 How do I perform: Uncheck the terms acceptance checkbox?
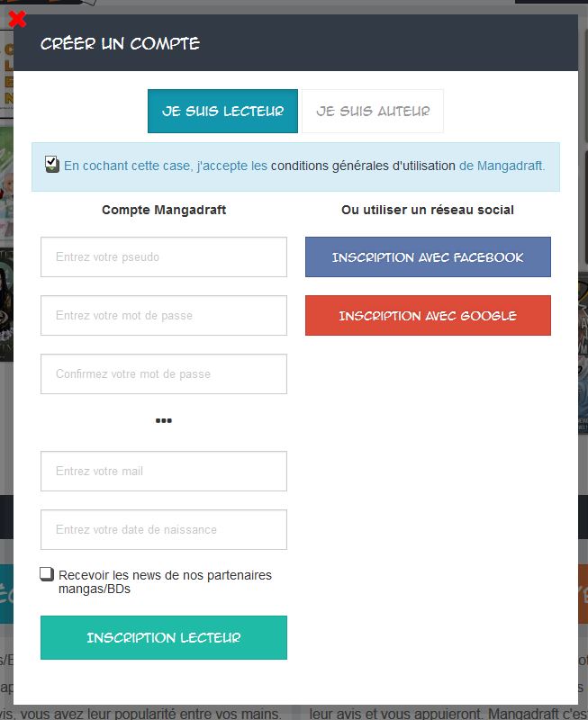51,164
